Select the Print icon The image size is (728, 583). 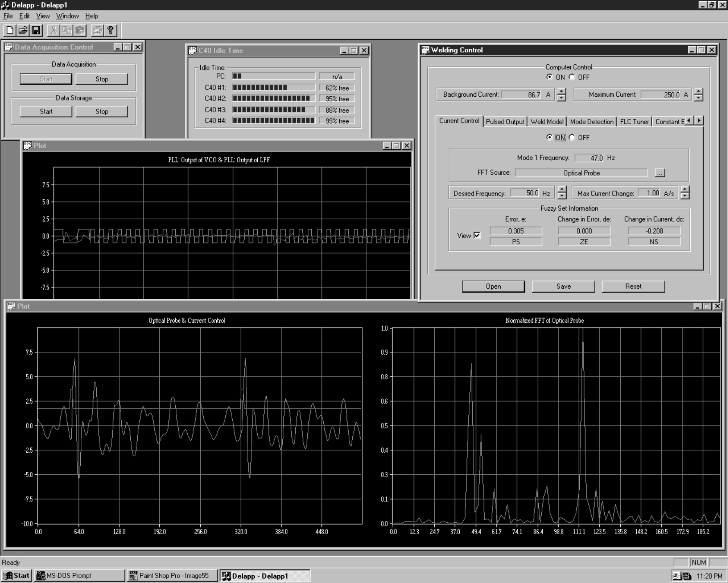pos(98,30)
